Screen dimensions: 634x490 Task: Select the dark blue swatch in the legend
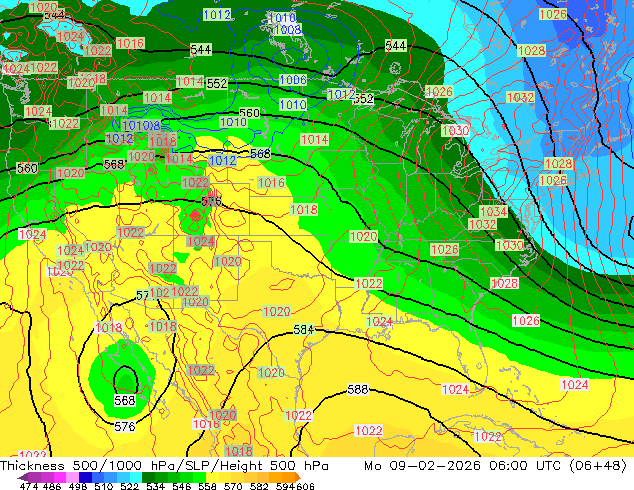coord(85,477)
